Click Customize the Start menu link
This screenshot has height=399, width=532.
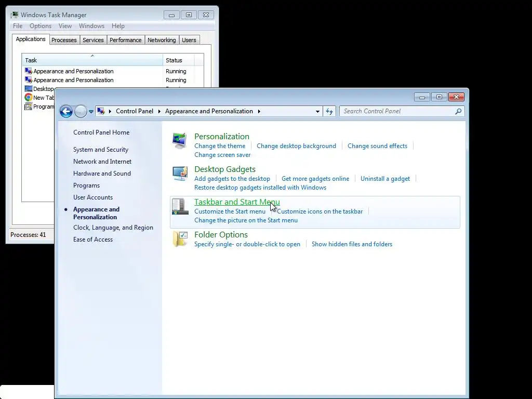(230, 211)
